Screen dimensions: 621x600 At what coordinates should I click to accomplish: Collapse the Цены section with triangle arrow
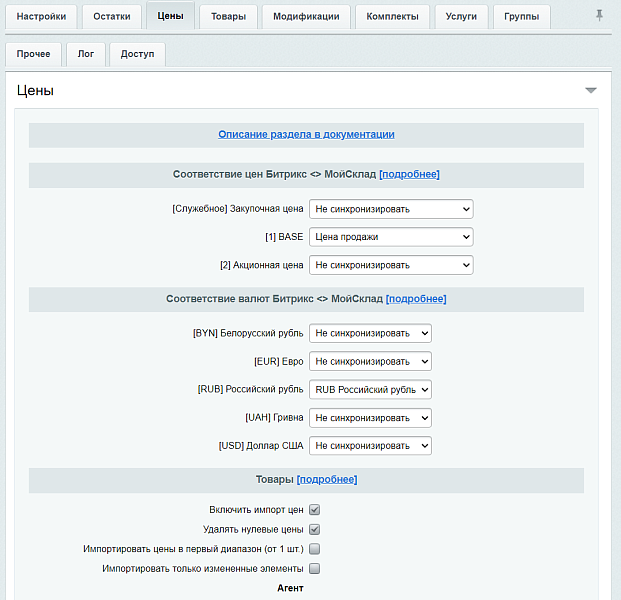(x=591, y=90)
